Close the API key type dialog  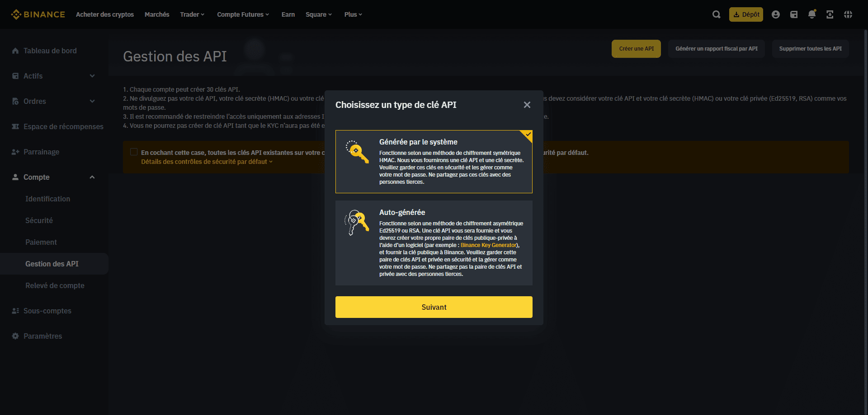click(x=527, y=105)
